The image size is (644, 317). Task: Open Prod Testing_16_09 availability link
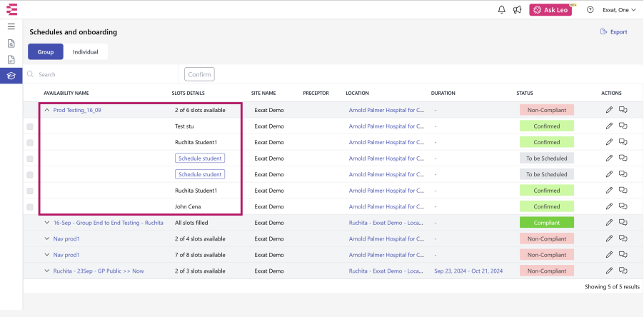point(77,110)
